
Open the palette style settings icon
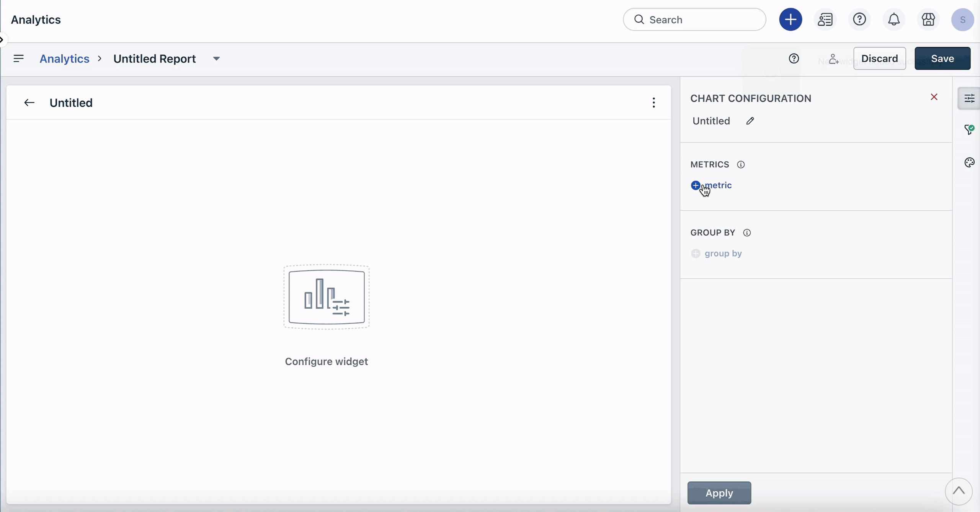pos(969,163)
